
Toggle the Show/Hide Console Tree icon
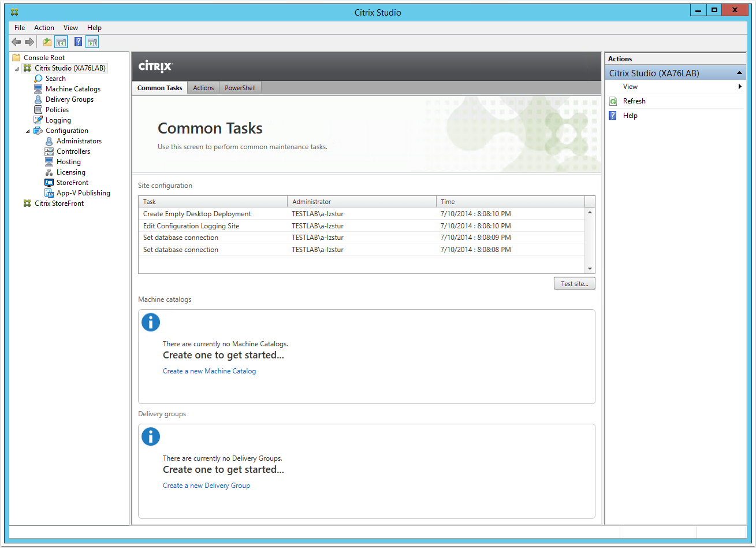[x=61, y=42]
